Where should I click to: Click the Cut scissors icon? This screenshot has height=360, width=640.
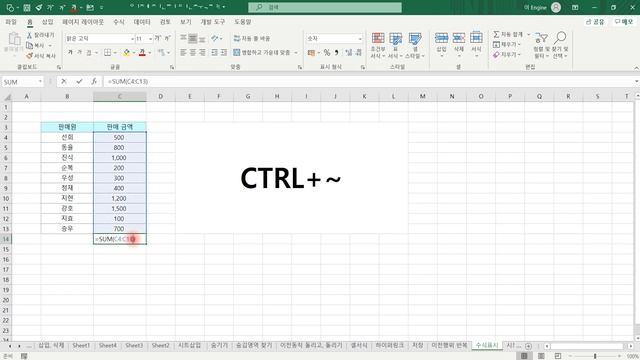pyautogui.click(x=29, y=36)
